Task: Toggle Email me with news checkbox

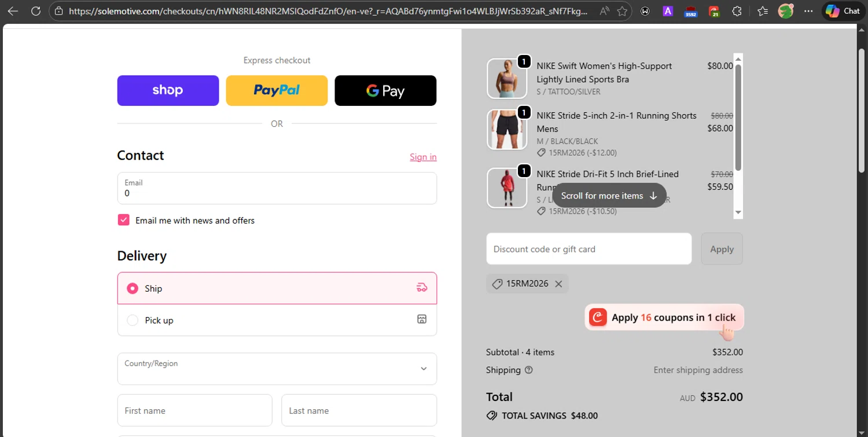Action: [123, 220]
